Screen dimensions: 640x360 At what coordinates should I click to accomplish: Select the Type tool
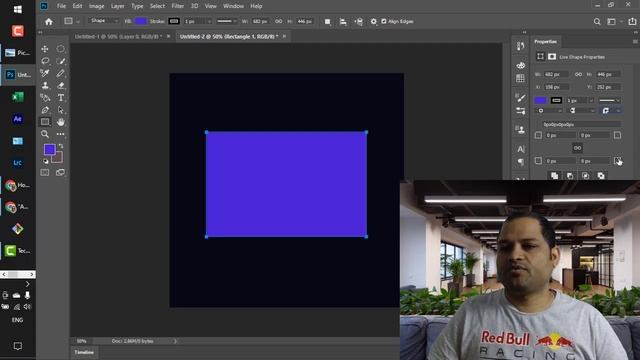point(60,98)
